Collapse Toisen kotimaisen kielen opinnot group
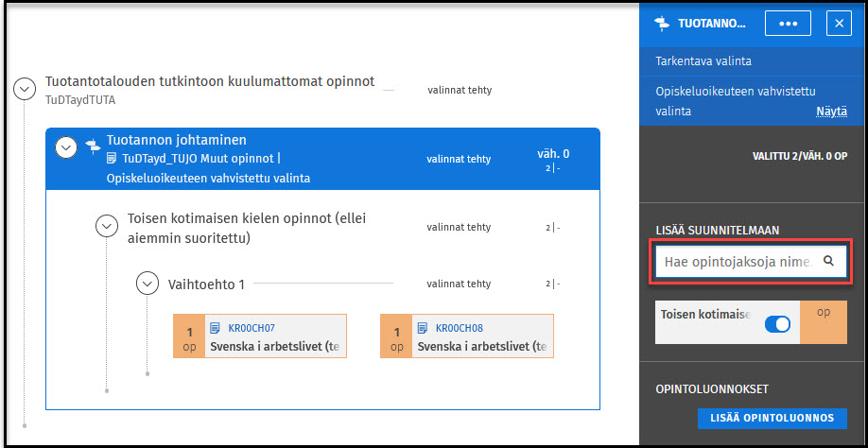Image resolution: width=868 pixels, height=448 pixels. (x=106, y=226)
